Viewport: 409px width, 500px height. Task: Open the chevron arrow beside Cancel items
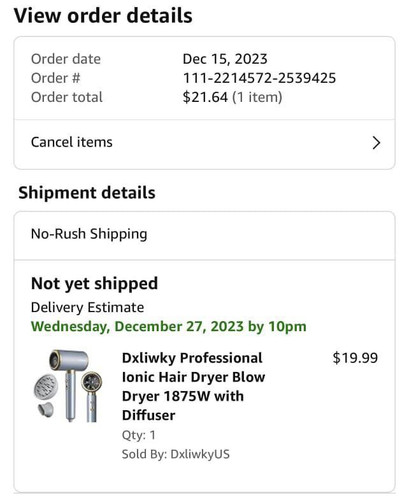(x=376, y=143)
